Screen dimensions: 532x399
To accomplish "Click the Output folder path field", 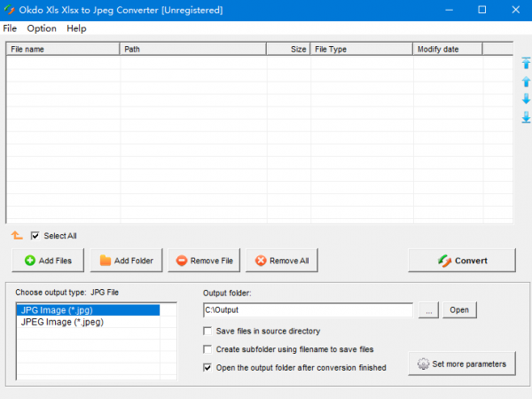I will pos(308,310).
